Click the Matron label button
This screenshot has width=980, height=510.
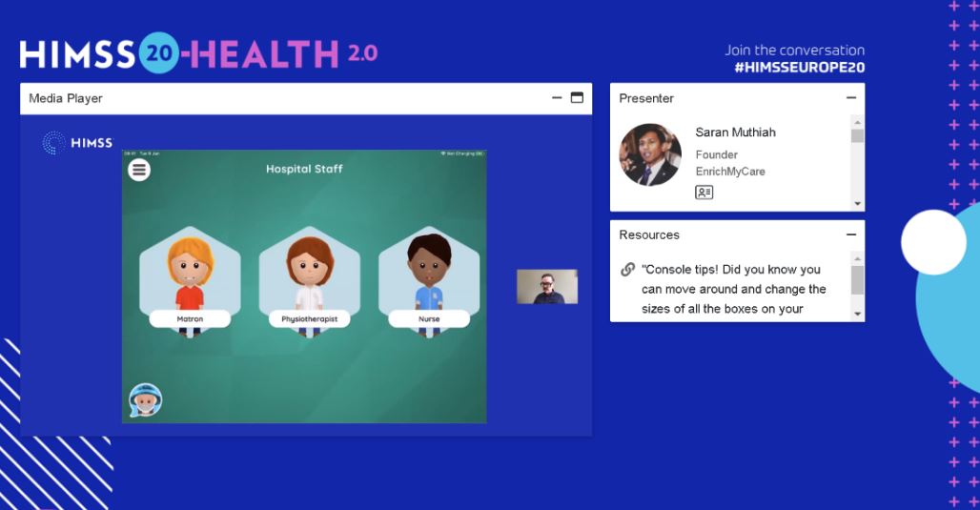pyautogui.click(x=190, y=318)
